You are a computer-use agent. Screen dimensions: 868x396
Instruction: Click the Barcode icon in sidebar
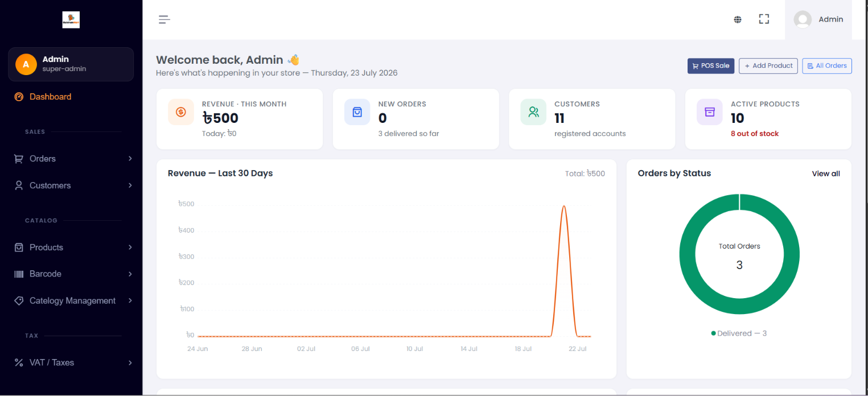(19, 274)
